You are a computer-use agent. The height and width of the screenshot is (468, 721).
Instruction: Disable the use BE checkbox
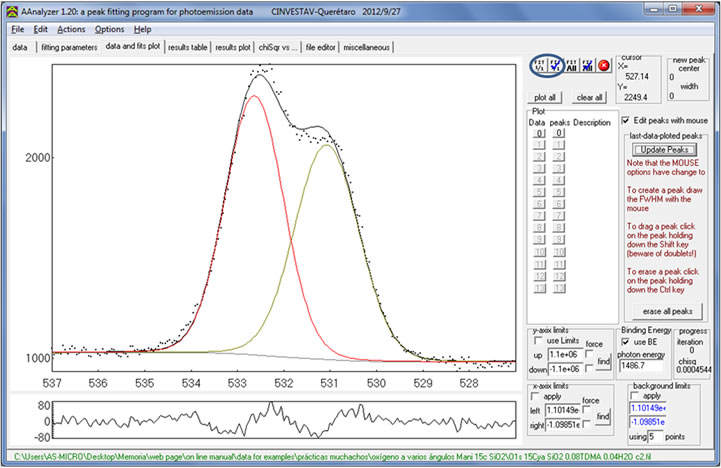click(x=626, y=343)
